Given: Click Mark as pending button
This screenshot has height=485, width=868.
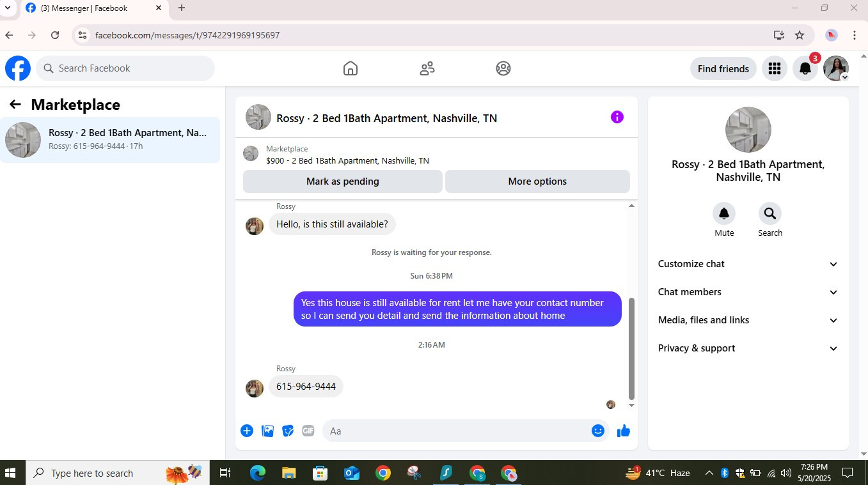Looking at the screenshot, I should pyautogui.click(x=342, y=181).
